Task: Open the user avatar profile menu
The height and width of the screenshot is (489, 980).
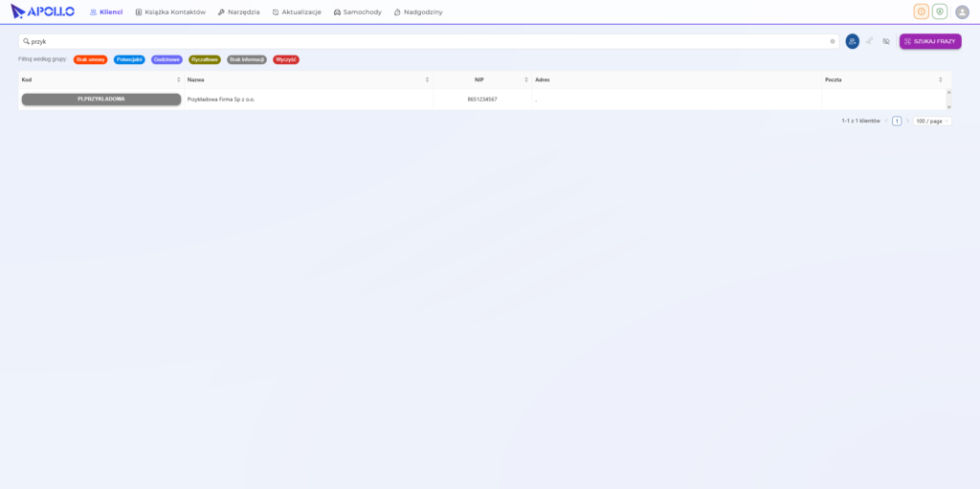Action: point(963,11)
